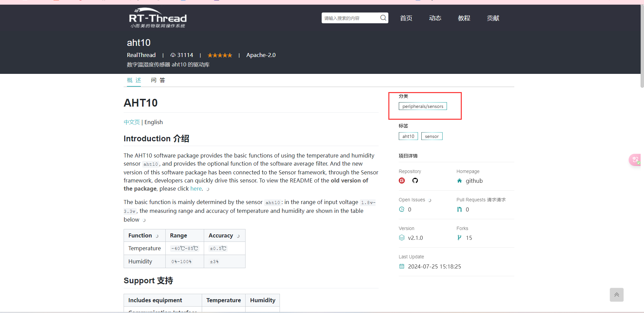Click the pink translate floating icon
644x313 pixels.
pos(635,160)
